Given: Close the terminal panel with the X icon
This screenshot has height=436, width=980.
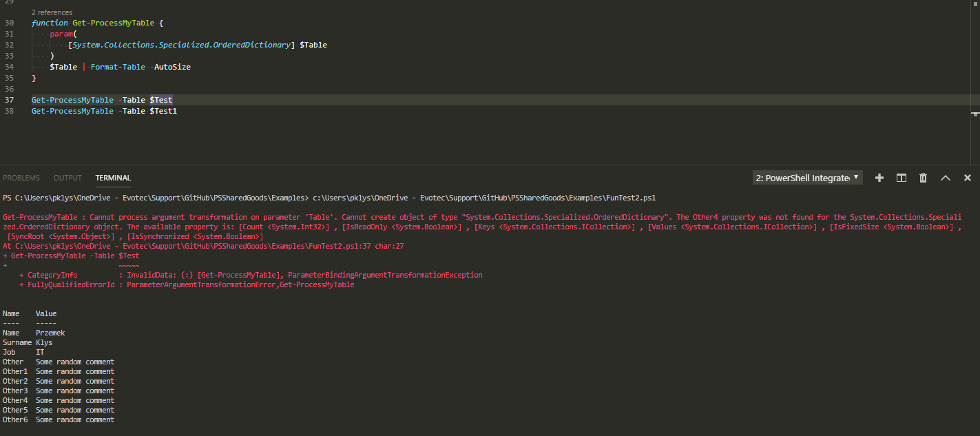Looking at the screenshot, I should tap(967, 178).
